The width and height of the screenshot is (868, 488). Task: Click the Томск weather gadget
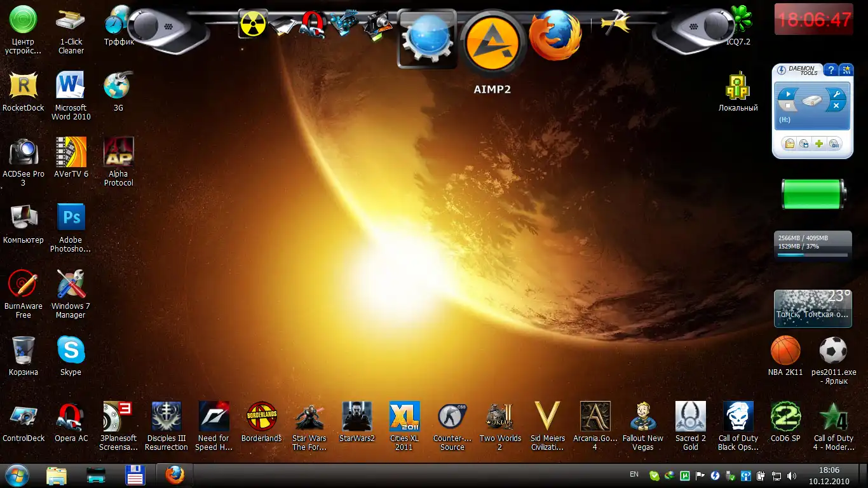812,309
